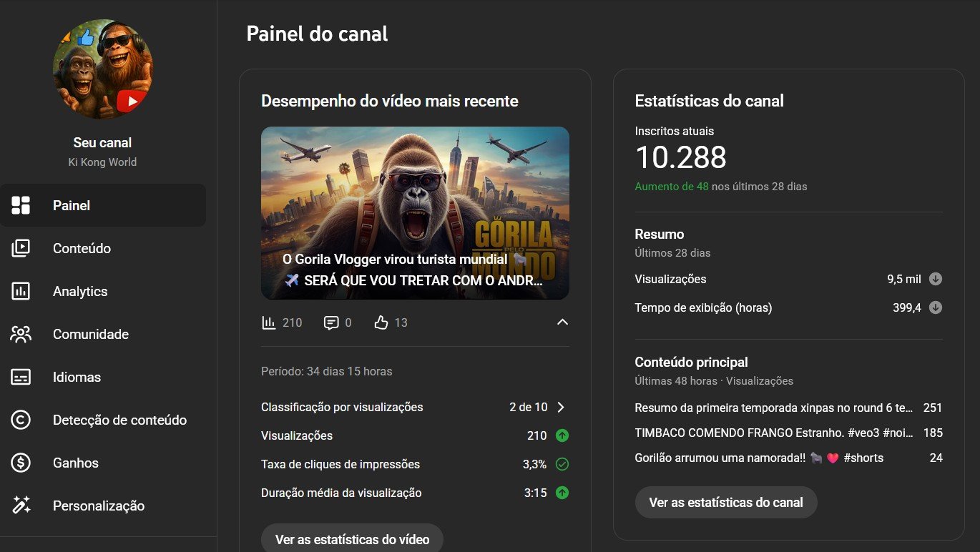
Task: Go to Conteúdo in the sidebar
Action: 103,248
